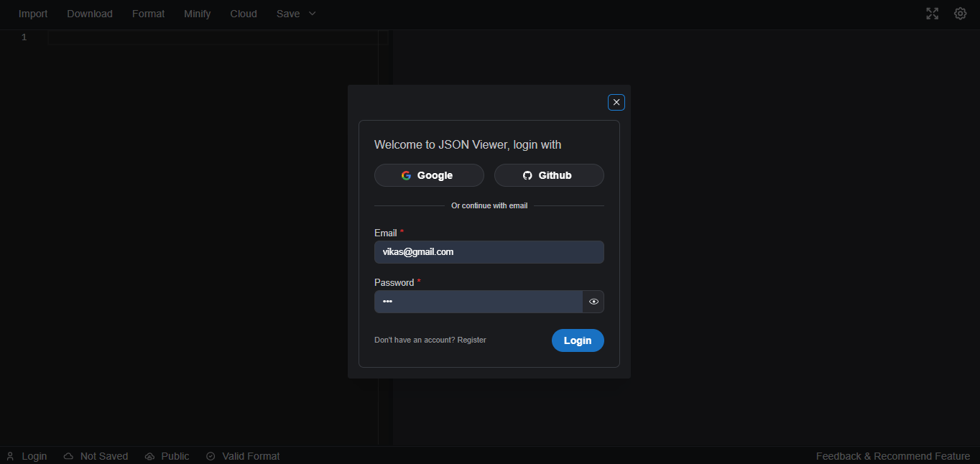
Task: Click the Public visibility icon in status bar
Action: tap(149, 456)
